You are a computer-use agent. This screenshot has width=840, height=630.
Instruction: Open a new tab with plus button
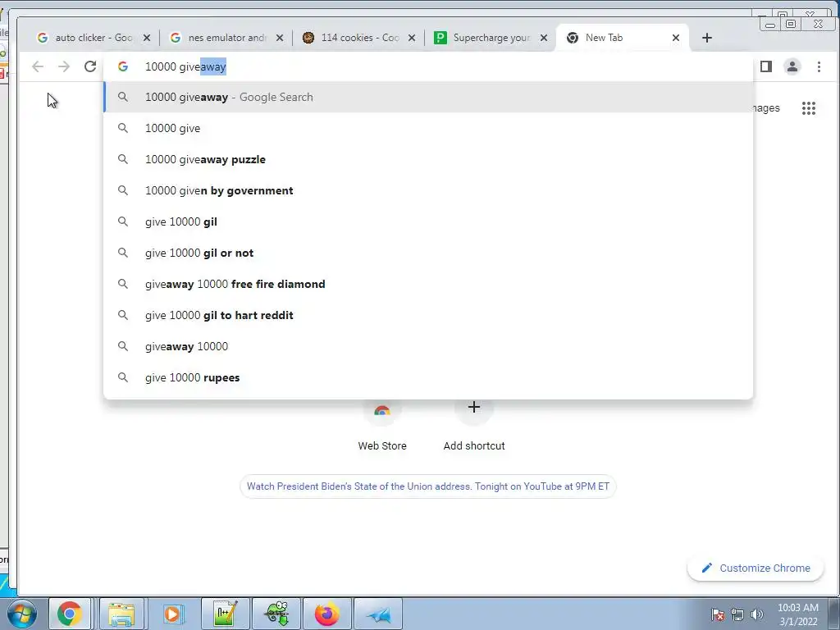click(x=707, y=38)
